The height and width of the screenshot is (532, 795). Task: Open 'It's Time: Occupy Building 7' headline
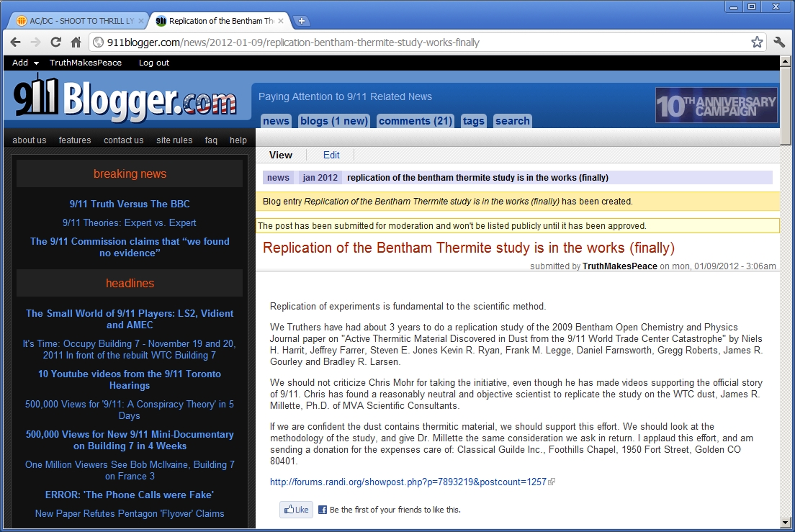[x=130, y=350]
